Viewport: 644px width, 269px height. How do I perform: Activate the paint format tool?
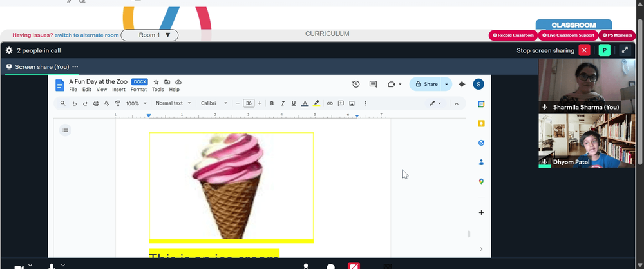(117, 103)
